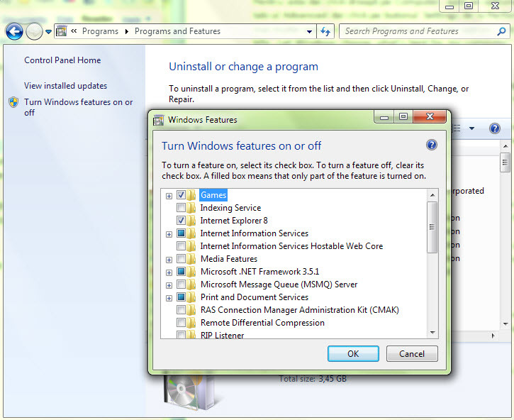Click the double chevron in address bar
The width and height of the screenshot is (514, 420).
click(x=74, y=31)
